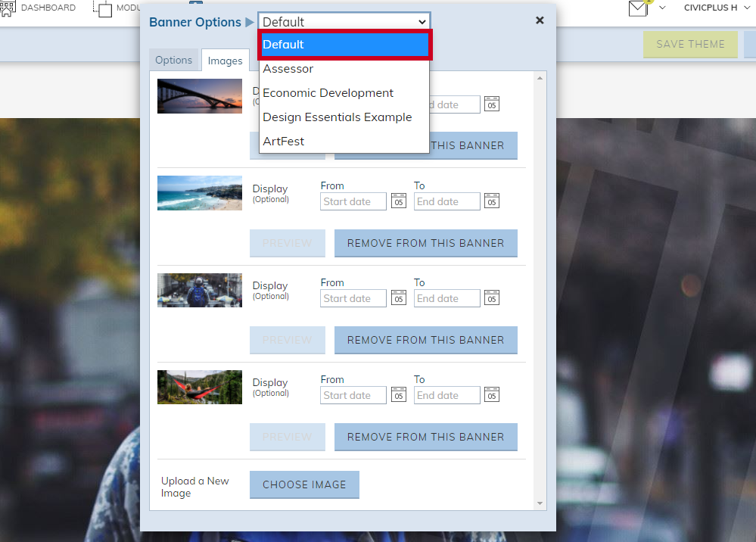Switch to the Options tab
The height and width of the screenshot is (542, 756).
(173, 61)
